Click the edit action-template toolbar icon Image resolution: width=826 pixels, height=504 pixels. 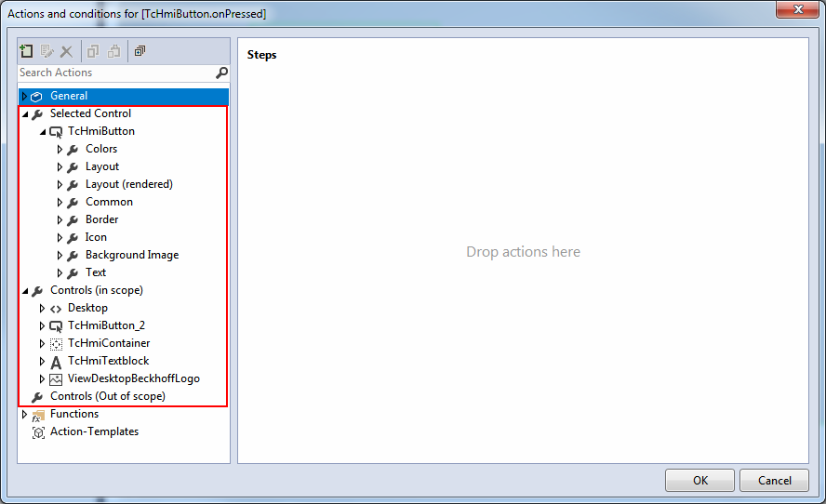tap(47, 51)
